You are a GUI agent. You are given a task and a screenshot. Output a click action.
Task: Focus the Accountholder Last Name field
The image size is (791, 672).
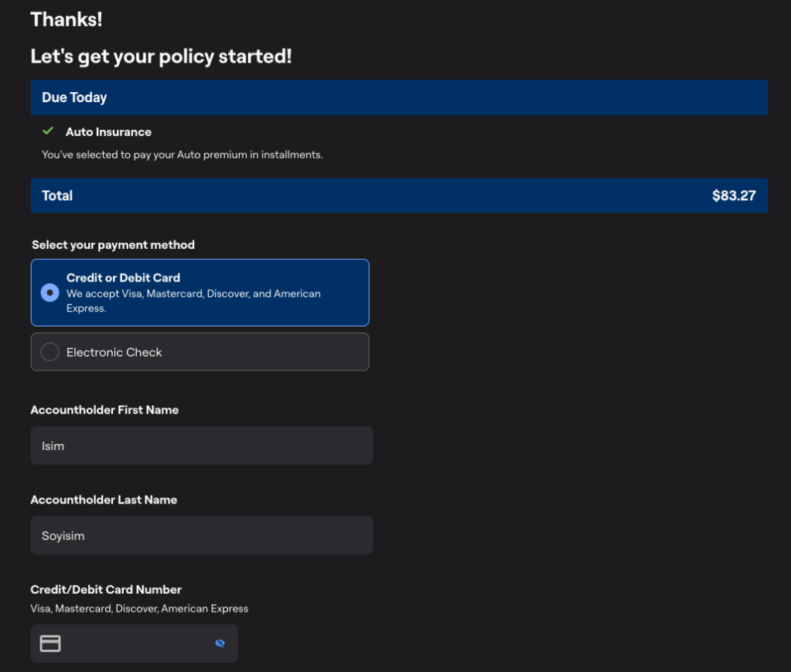click(x=201, y=535)
